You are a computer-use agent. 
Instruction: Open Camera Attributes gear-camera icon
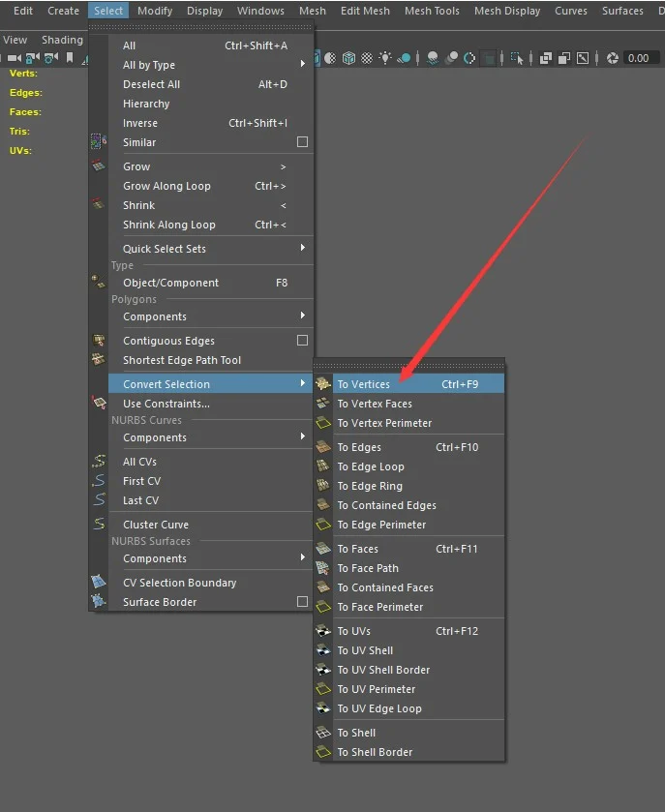click(x=50, y=58)
